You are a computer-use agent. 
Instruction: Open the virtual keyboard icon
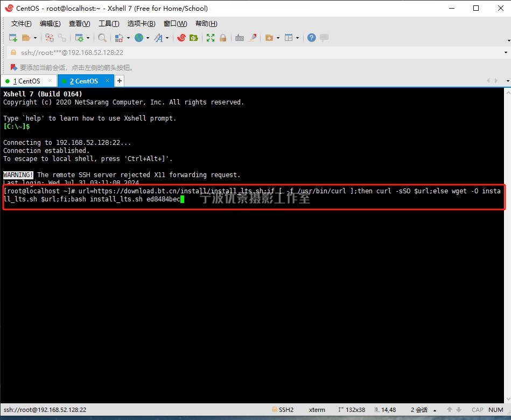(240, 38)
